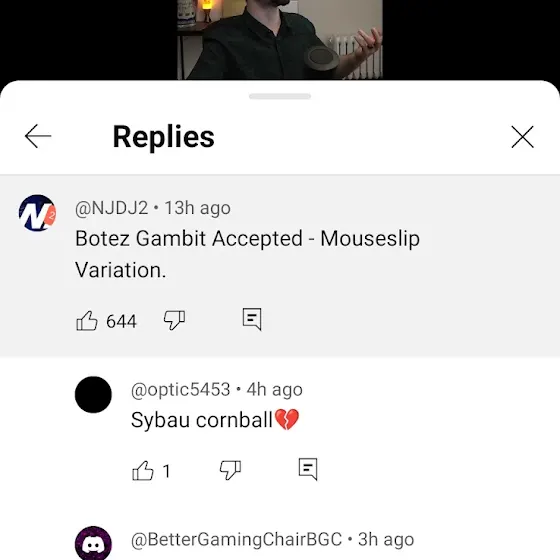The image size is (560, 560).
Task: Tap the video player above the panel
Action: 280,39
